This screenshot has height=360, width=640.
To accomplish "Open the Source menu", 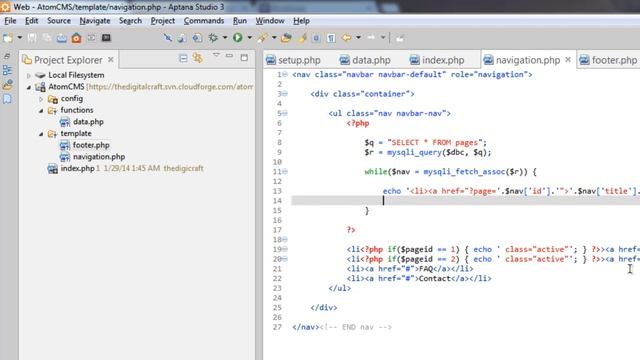I will [x=59, y=21].
